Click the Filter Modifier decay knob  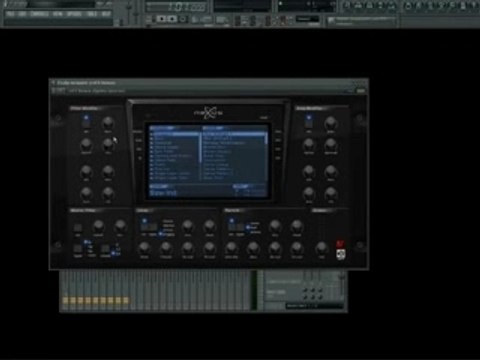point(108,171)
